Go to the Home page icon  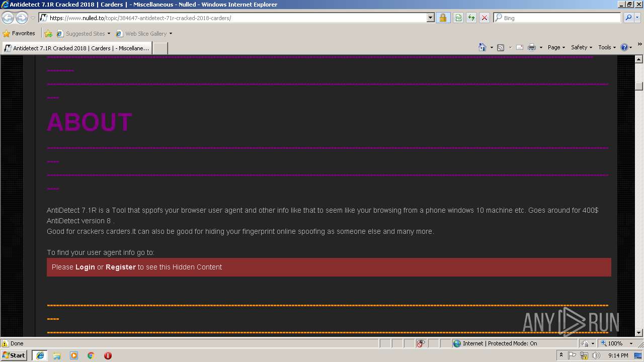(482, 47)
